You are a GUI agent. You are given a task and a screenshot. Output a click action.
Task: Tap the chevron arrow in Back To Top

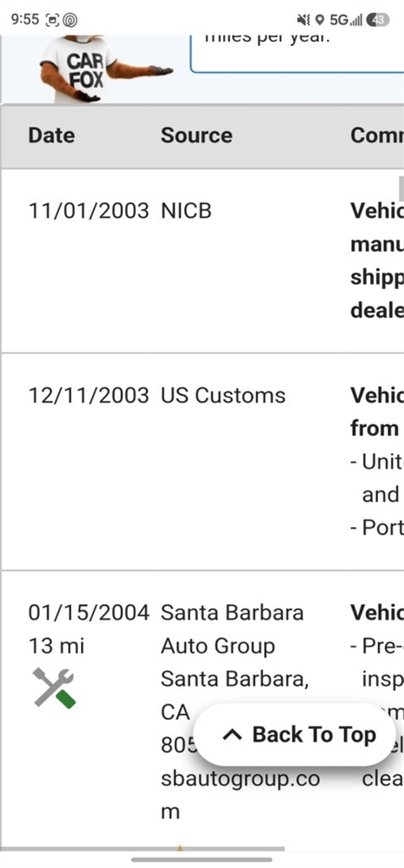click(x=232, y=735)
